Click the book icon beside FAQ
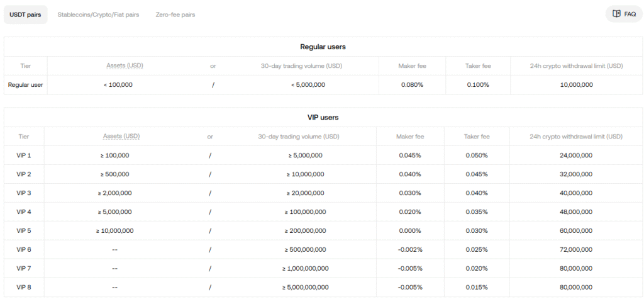The width and height of the screenshot is (644, 304). coord(616,14)
